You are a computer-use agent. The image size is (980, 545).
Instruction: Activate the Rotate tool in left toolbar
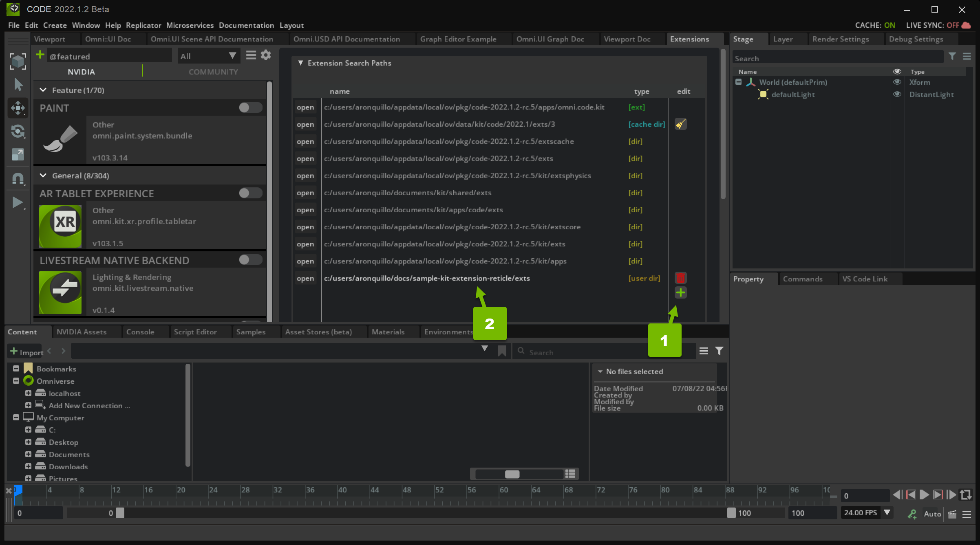click(18, 131)
